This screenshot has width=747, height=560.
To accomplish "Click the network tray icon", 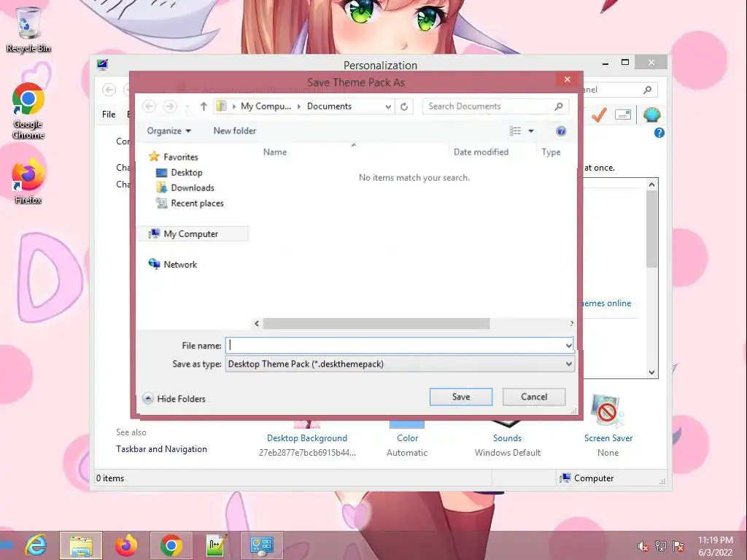I will (x=661, y=546).
